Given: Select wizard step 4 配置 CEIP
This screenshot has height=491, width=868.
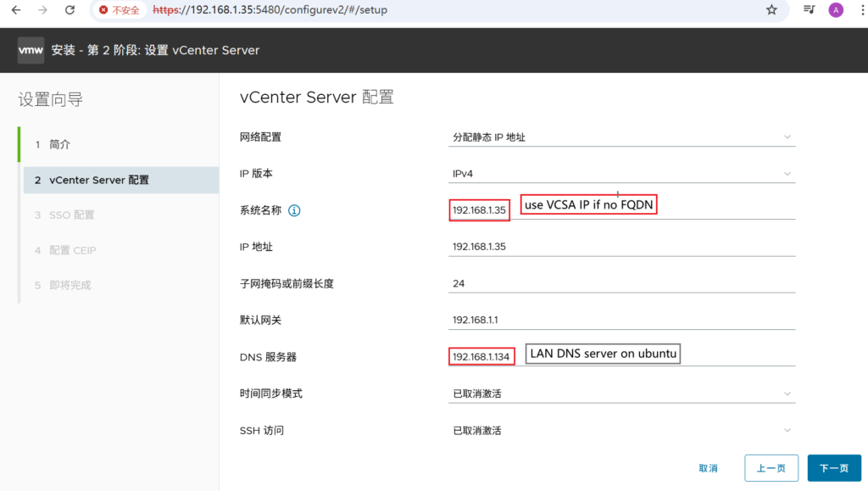Looking at the screenshot, I should click(120, 250).
